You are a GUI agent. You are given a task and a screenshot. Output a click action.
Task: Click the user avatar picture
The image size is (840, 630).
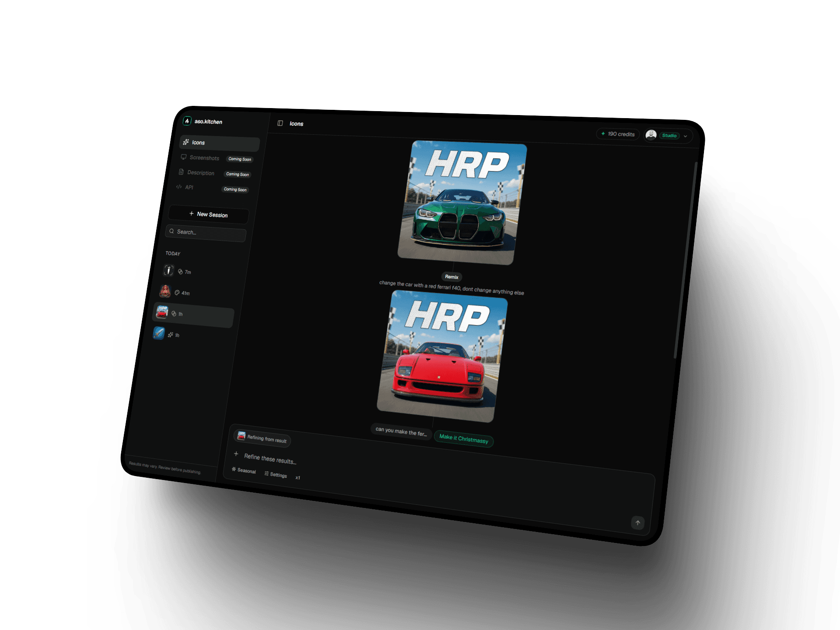[x=651, y=135]
